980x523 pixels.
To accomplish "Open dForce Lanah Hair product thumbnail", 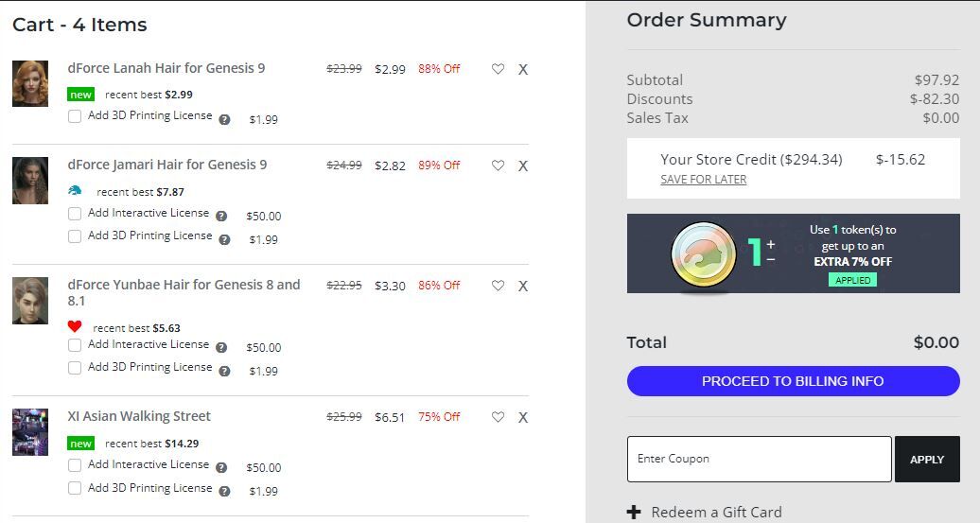I will pyautogui.click(x=30, y=84).
